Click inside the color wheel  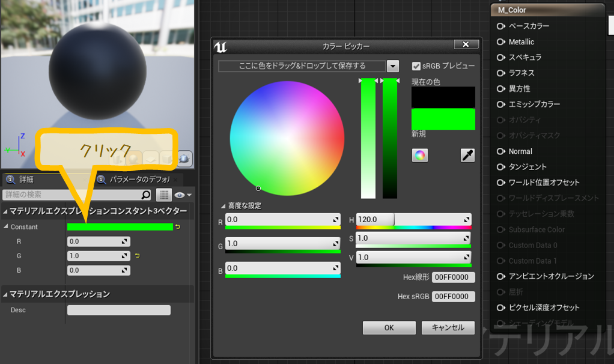pyautogui.click(x=287, y=138)
